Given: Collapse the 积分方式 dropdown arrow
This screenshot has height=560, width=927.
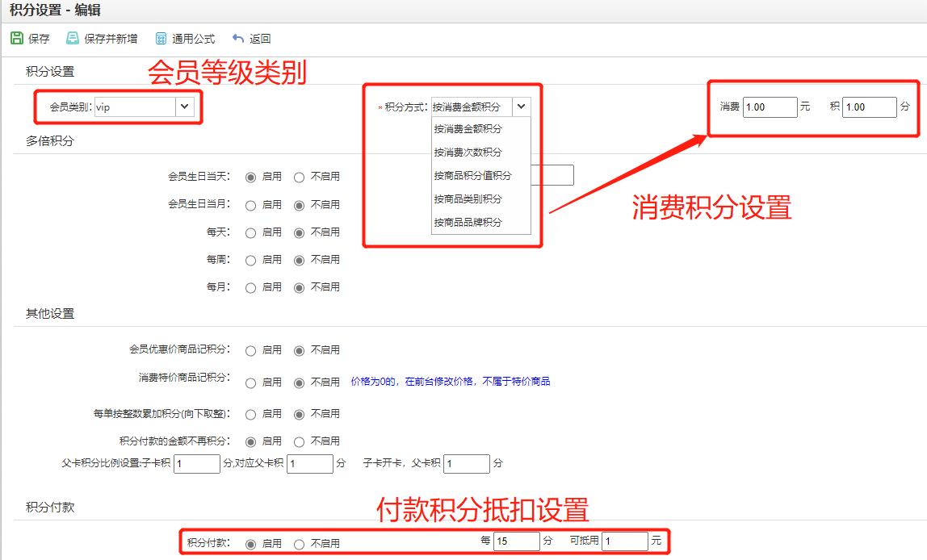Looking at the screenshot, I should click(x=521, y=106).
